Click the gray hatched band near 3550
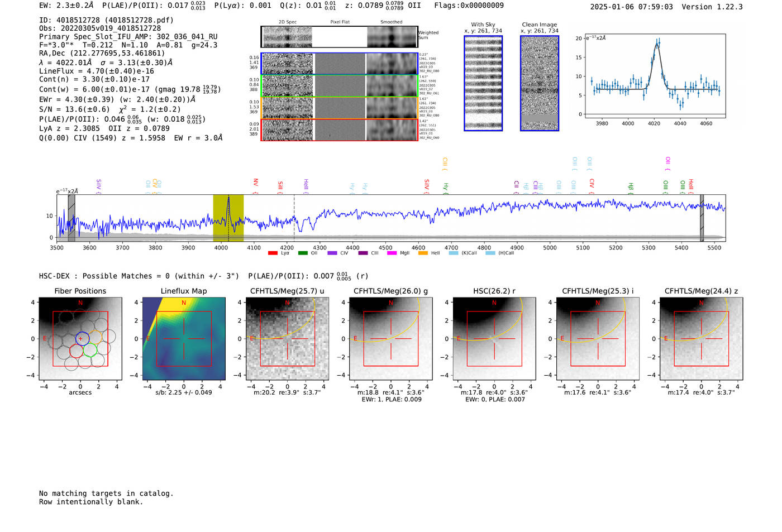Viewport: 782px width, 532px height. pos(71,218)
